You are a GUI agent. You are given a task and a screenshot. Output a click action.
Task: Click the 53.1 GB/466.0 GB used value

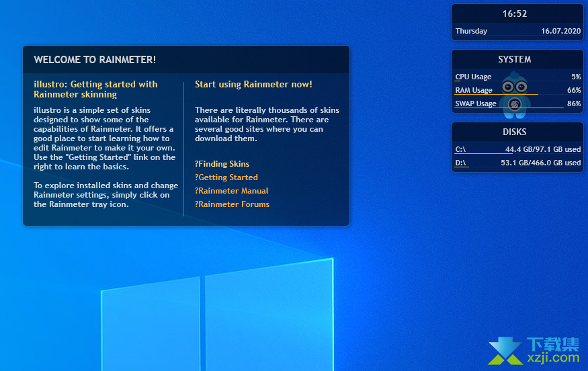(541, 163)
